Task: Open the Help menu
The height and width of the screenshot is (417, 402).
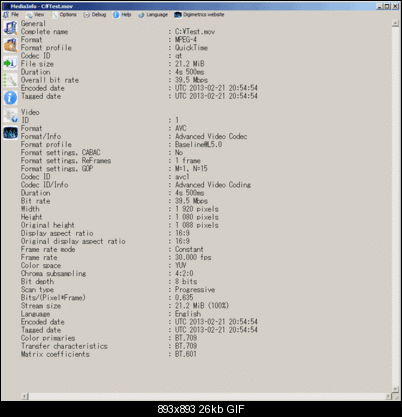Action: tap(122, 15)
